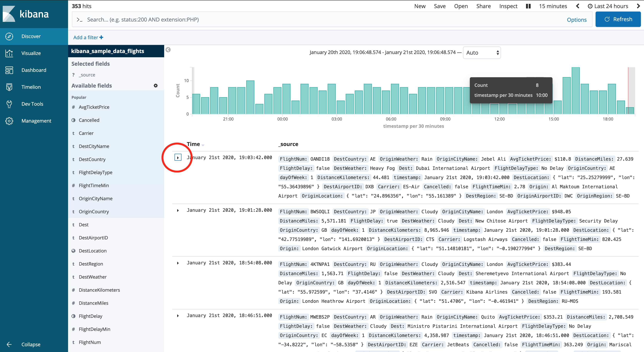Sort by Time column arrow
Screen dimensions: 644x352
(x=203, y=145)
